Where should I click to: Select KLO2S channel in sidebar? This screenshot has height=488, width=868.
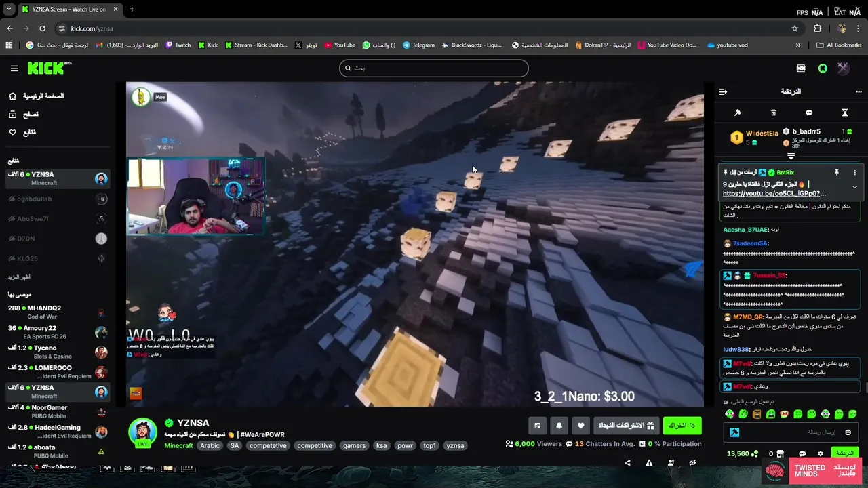[58, 258]
